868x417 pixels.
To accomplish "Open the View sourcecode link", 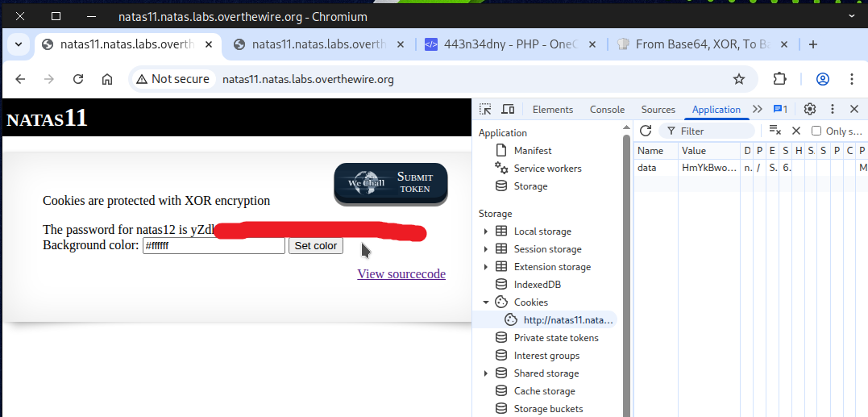I will tap(401, 273).
